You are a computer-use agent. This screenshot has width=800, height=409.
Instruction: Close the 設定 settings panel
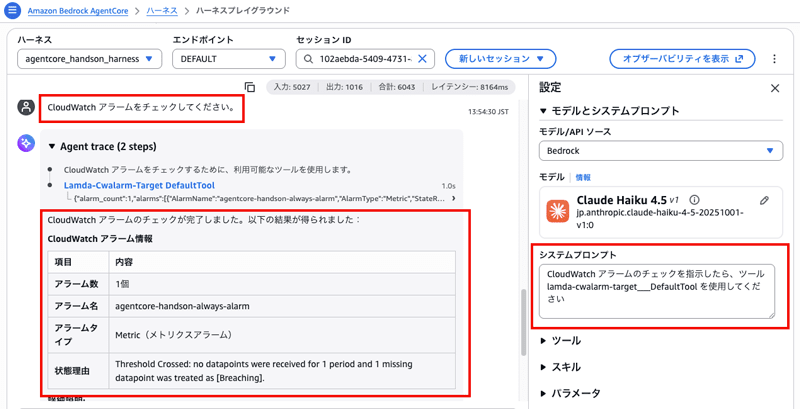[774, 88]
